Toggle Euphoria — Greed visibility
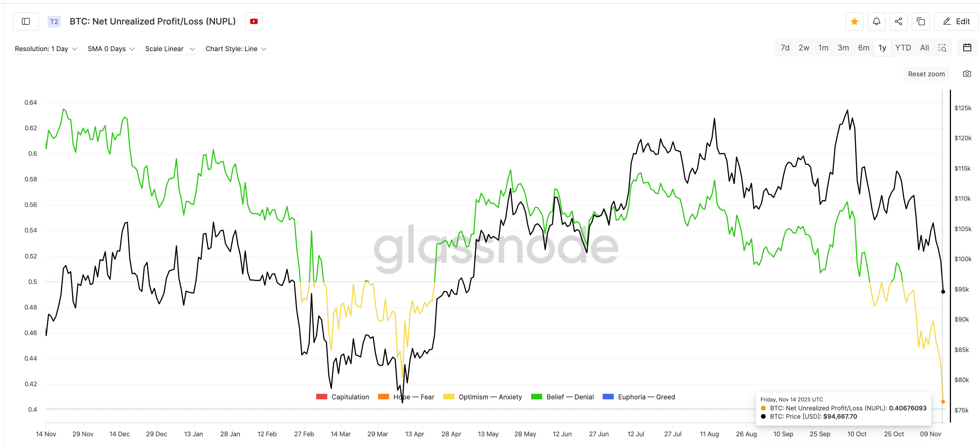Screen dimensions: 980x447 click(x=639, y=397)
